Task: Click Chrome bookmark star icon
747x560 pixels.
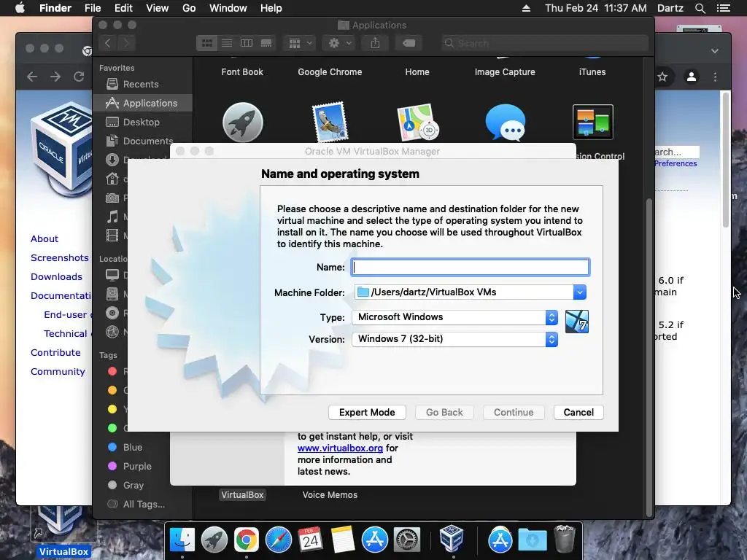Action: coord(662,77)
